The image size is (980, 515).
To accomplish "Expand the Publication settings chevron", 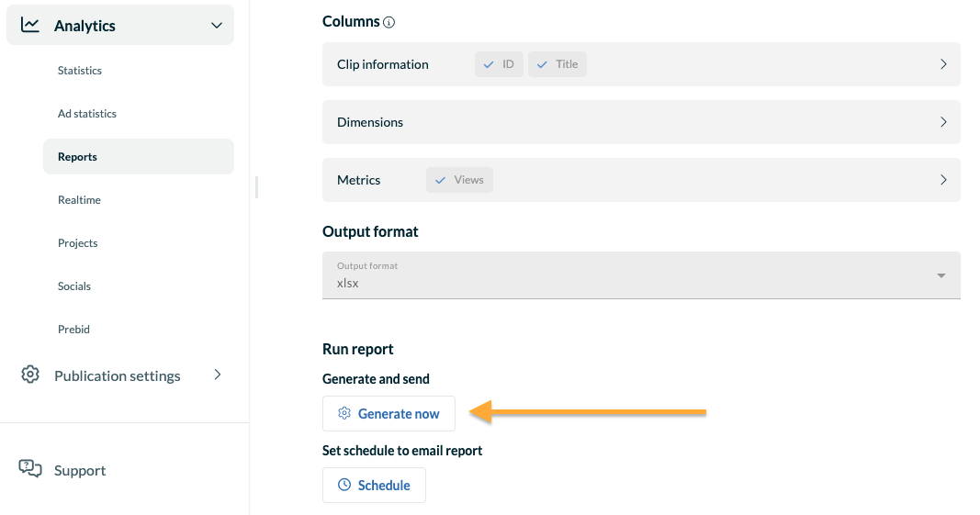I will [218, 375].
